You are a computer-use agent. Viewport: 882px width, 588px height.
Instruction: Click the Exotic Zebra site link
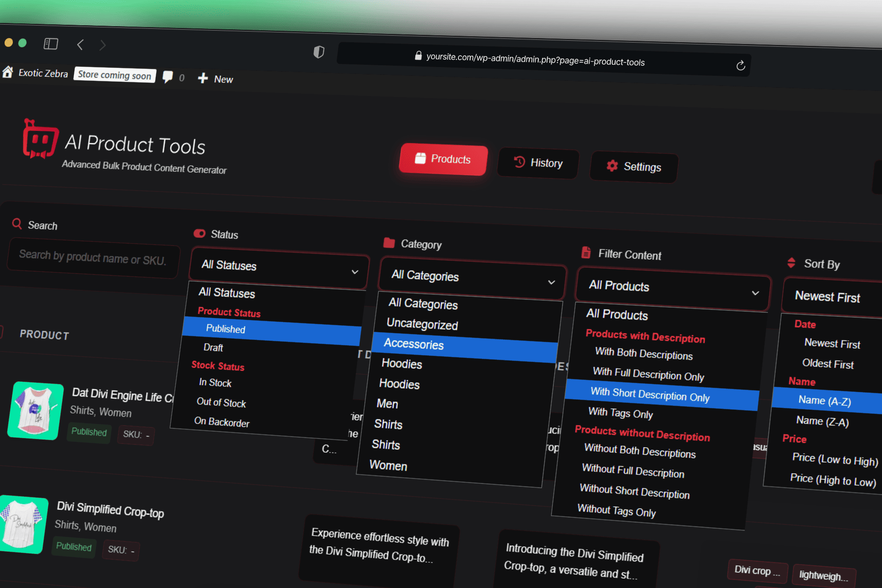point(43,73)
